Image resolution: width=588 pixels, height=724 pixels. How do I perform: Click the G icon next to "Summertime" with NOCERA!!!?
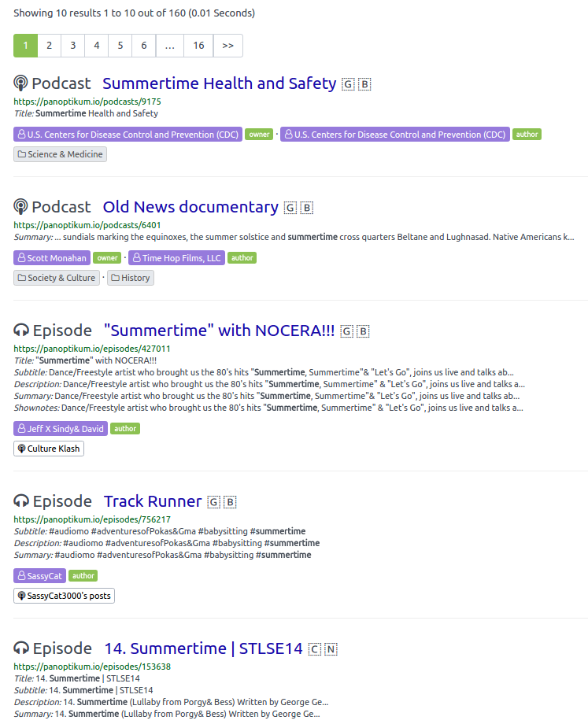click(346, 331)
